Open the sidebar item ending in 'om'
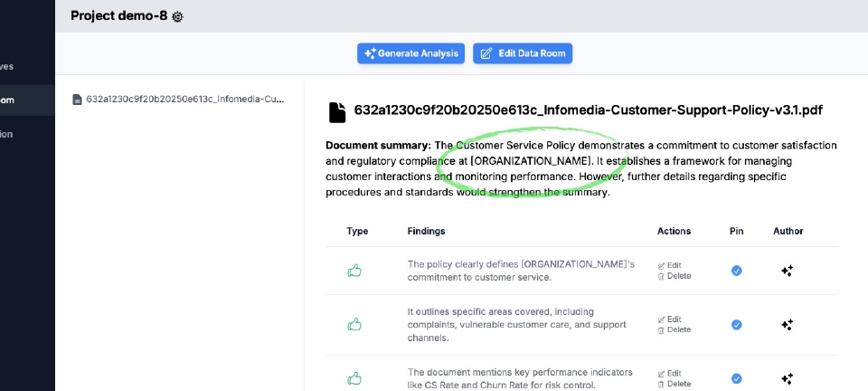Viewport: 868px width, 391px height. coord(27,100)
